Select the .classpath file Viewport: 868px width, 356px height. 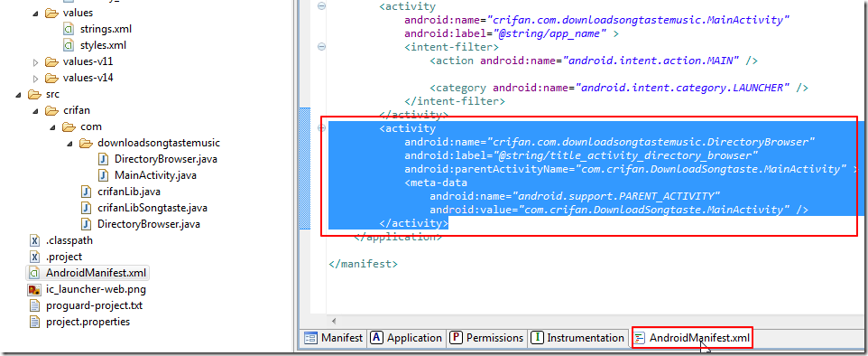pyautogui.click(x=69, y=240)
